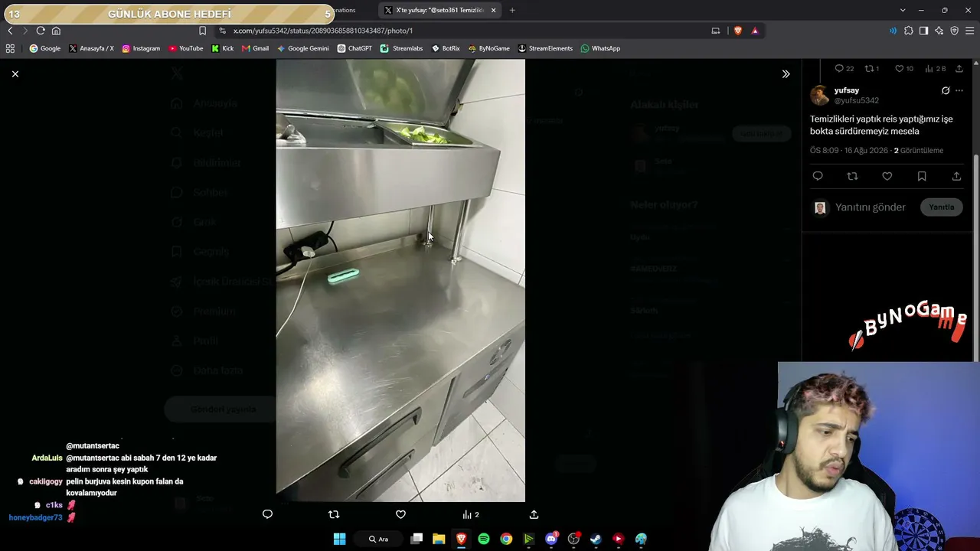Open the browser hamburger main menu
The image size is (980, 551).
point(970,31)
